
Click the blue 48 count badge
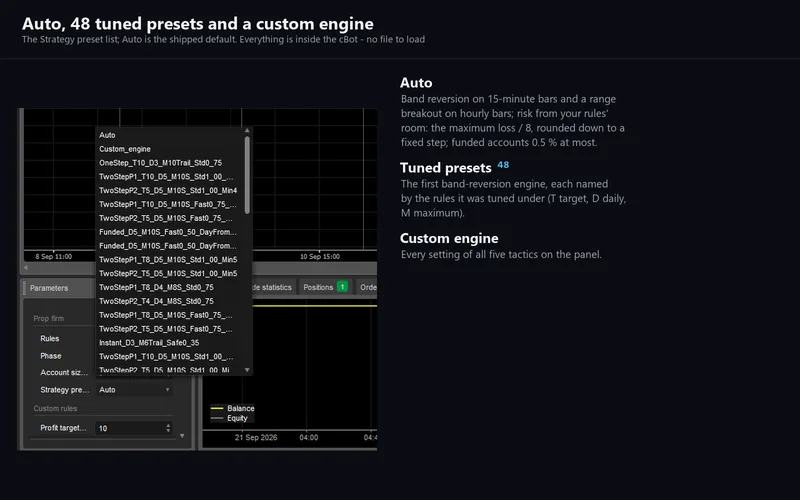click(x=503, y=165)
